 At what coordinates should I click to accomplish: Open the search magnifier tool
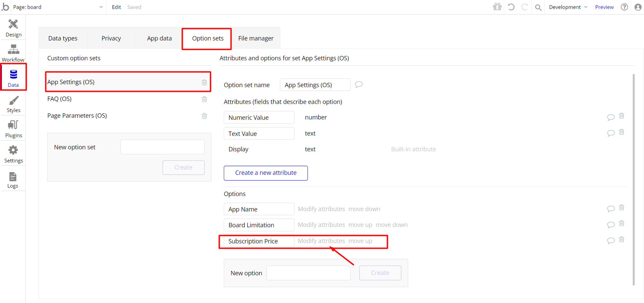[538, 7]
